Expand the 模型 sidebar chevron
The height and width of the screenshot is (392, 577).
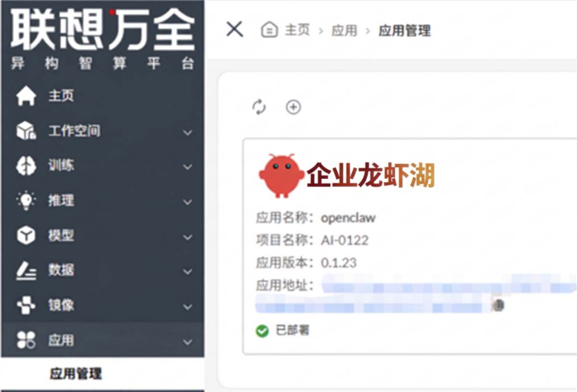(x=188, y=237)
